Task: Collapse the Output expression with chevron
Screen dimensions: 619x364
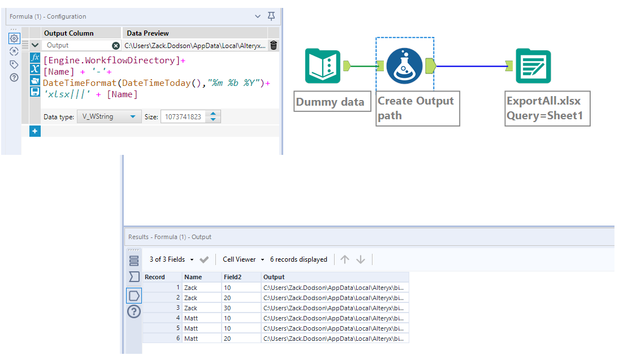Action: (35, 45)
